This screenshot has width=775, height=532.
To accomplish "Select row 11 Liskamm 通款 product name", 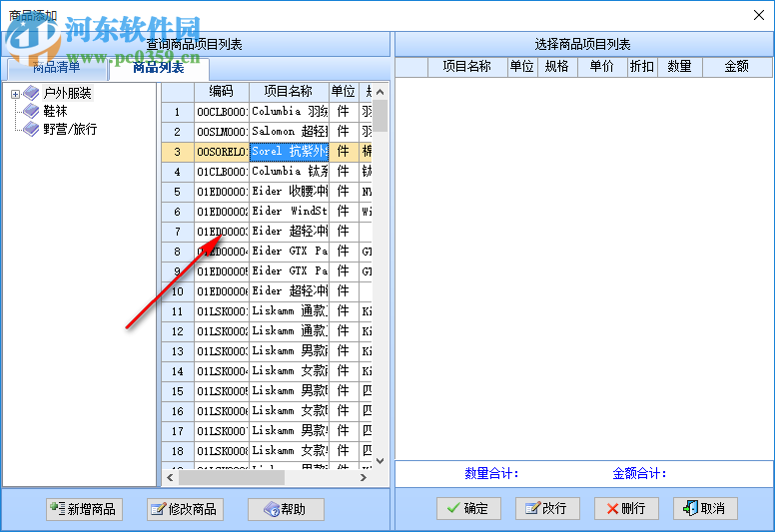I will pos(290,311).
